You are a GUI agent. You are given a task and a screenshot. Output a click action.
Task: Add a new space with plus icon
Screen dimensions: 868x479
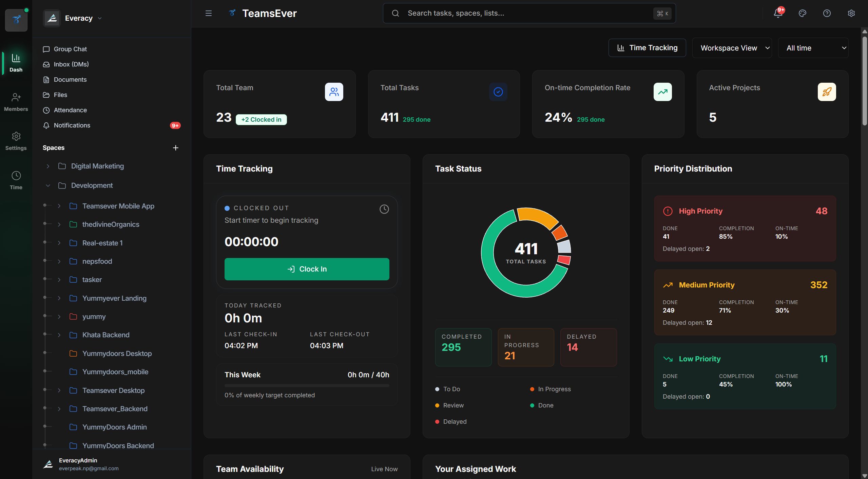[176, 148]
